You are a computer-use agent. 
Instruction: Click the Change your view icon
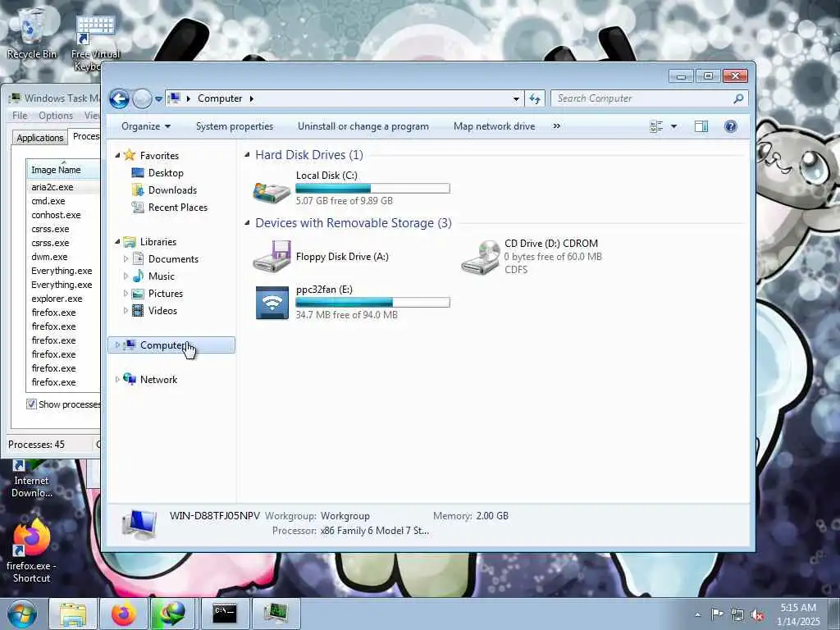(x=656, y=126)
